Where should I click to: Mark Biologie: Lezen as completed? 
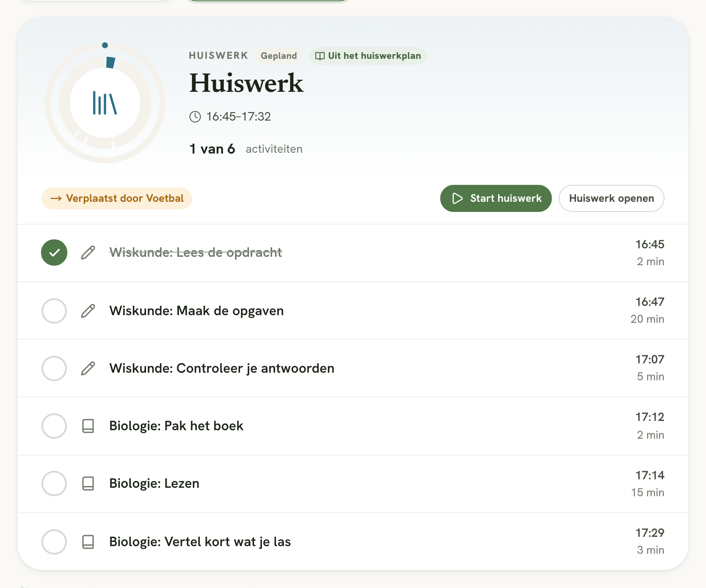(54, 484)
